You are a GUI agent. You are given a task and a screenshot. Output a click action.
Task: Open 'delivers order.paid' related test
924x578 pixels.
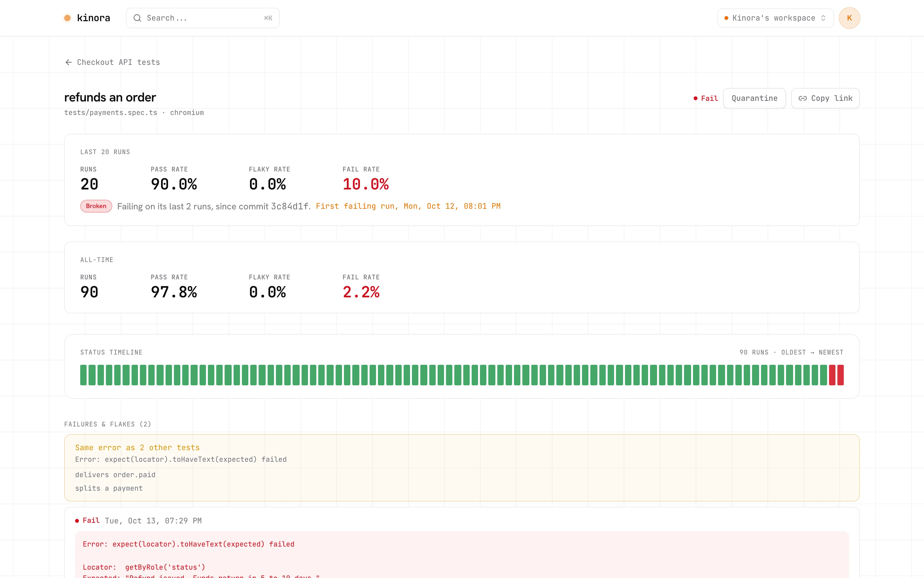tap(115, 474)
